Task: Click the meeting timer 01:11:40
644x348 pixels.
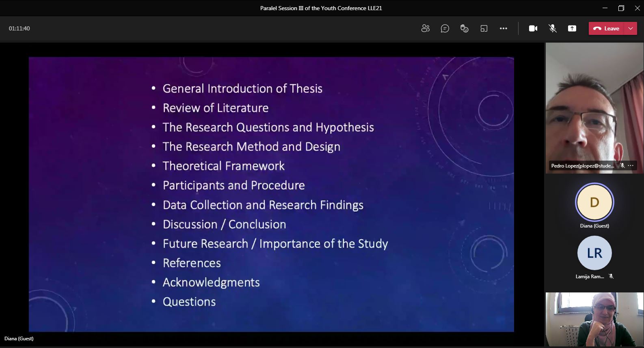Action: point(19,28)
